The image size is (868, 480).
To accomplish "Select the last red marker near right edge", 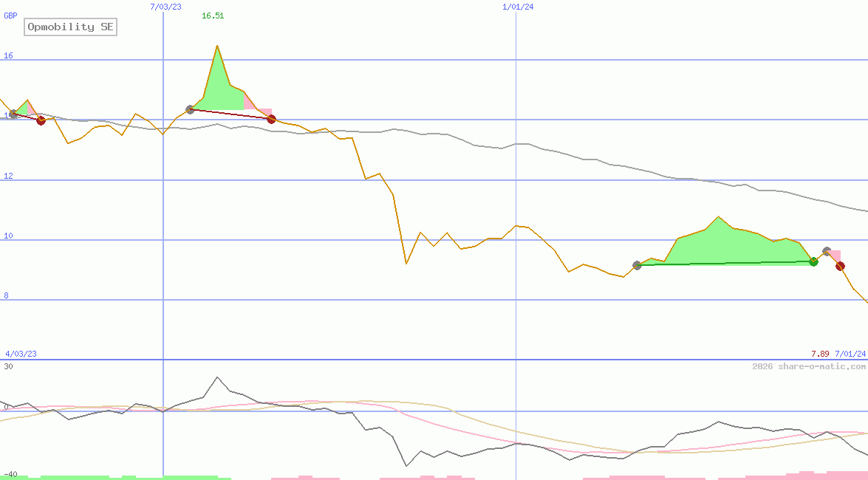I will pyautogui.click(x=840, y=266).
